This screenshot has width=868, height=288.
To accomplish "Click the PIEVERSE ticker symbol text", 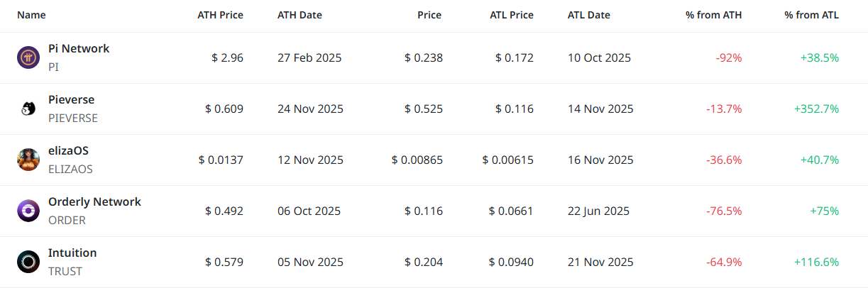I will point(73,118).
